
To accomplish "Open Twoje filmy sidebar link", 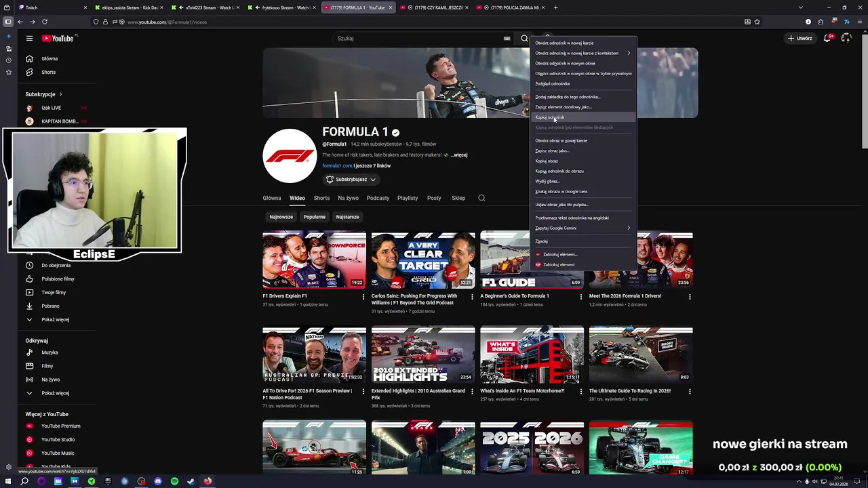I will (x=54, y=293).
